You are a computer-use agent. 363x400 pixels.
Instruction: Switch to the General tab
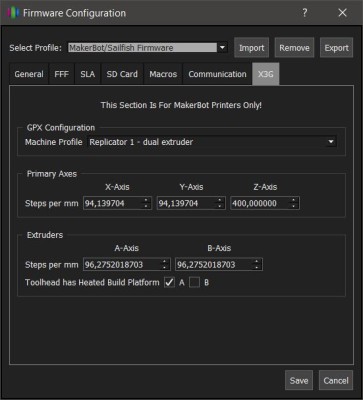(x=29, y=74)
